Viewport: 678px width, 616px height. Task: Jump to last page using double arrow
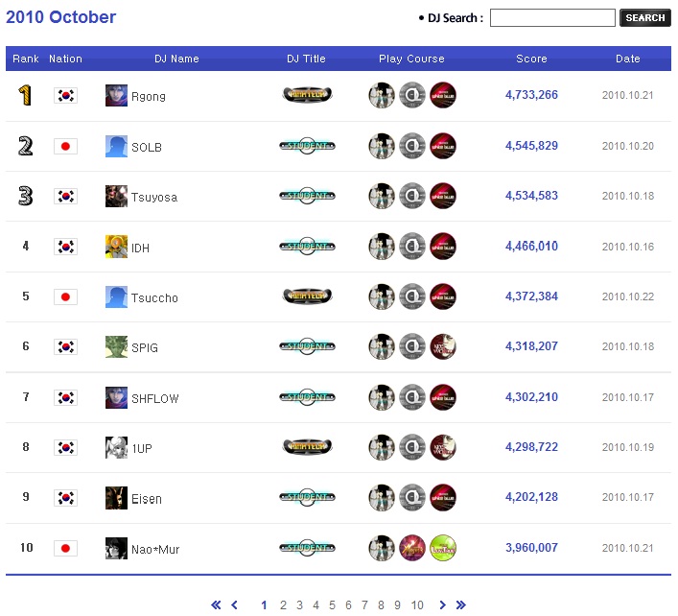coord(461,605)
